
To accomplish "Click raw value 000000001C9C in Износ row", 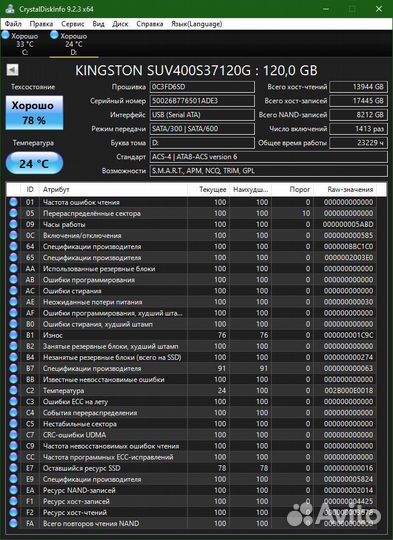I will click(x=349, y=335).
